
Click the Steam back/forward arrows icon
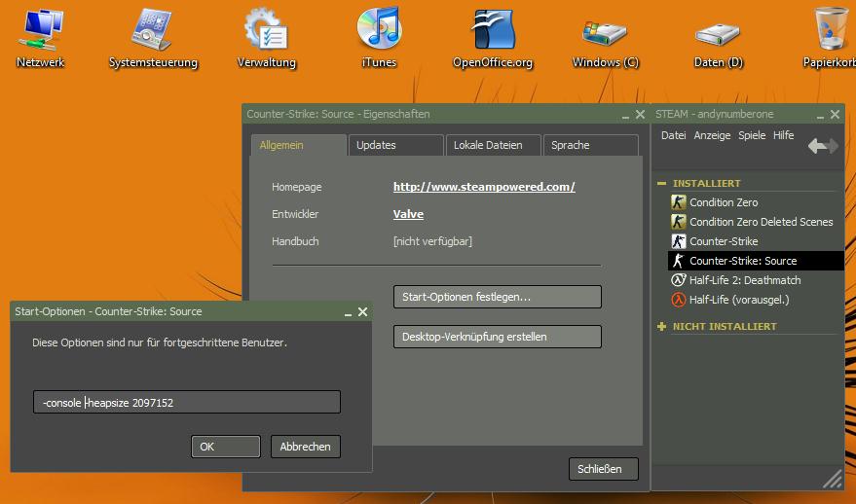pyautogui.click(x=823, y=146)
